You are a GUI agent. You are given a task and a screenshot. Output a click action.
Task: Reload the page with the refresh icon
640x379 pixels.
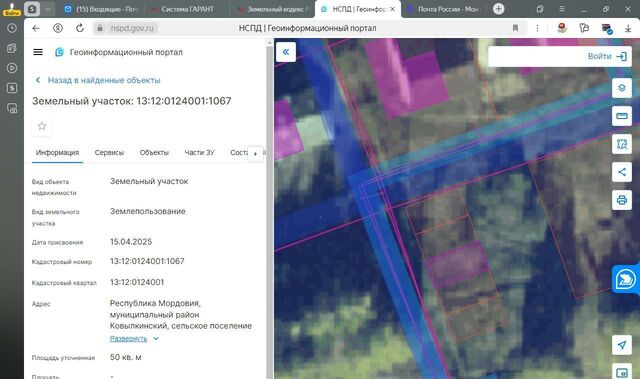[80, 28]
